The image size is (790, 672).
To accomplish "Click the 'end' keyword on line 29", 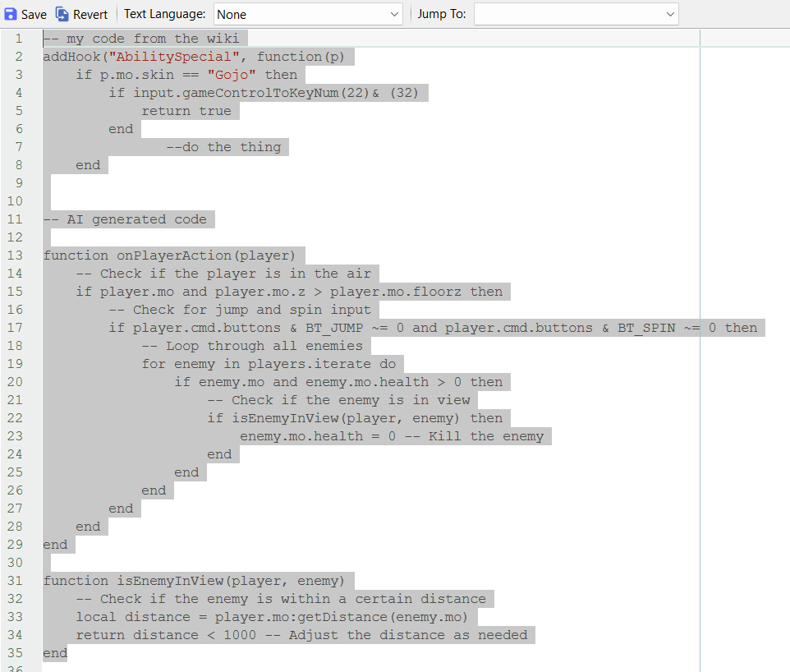I will click(55, 545).
